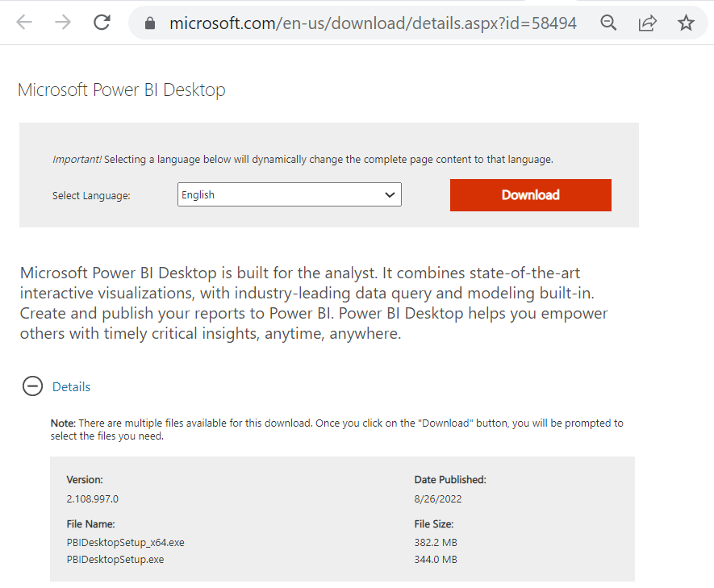The image size is (714, 588).
Task: Click the 382.2 MB file size
Action: pyautogui.click(x=436, y=543)
